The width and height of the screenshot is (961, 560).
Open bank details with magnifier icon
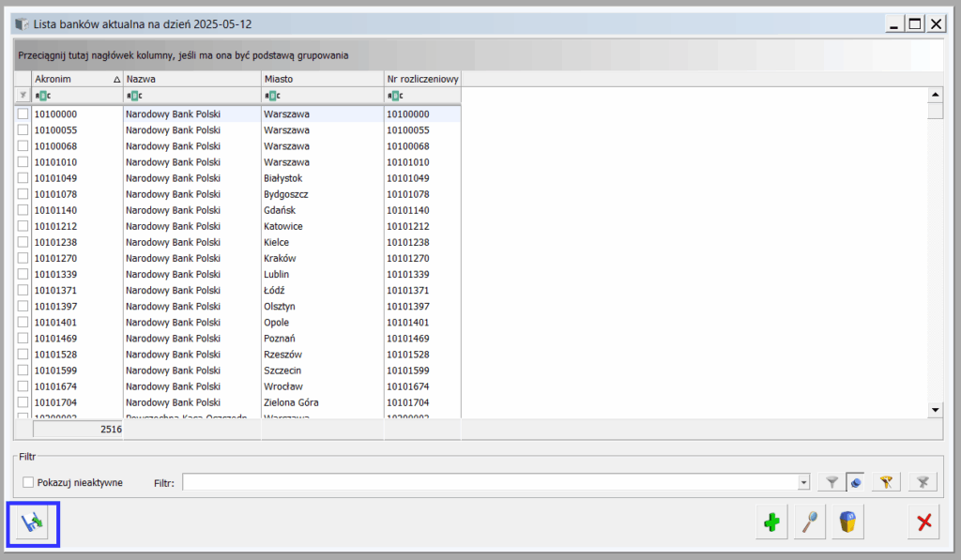coord(810,523)
